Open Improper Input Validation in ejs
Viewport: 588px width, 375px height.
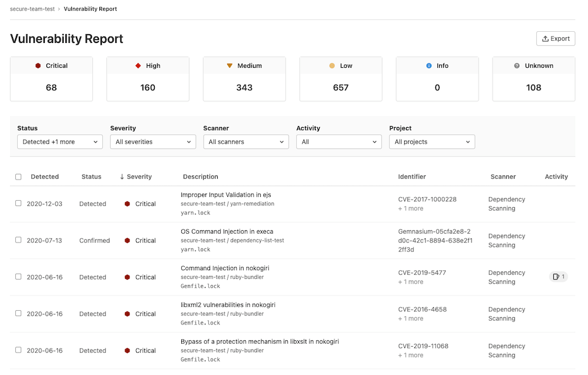coord(225,195)
